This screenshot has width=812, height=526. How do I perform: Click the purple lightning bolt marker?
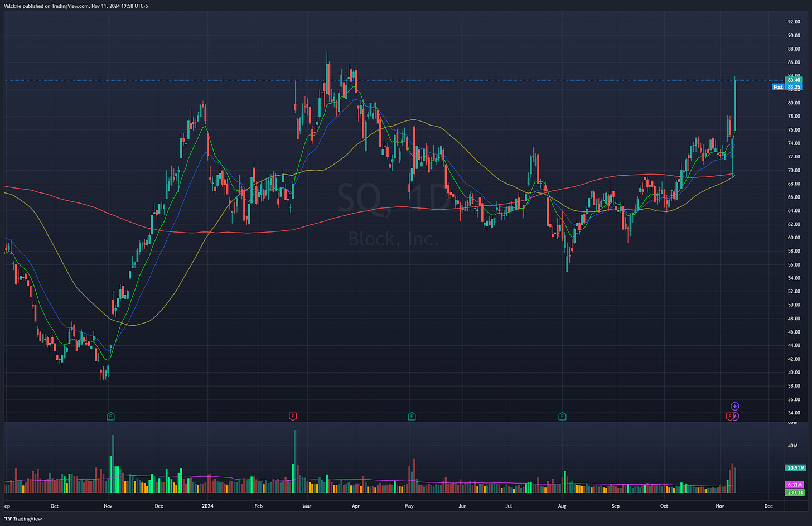pyautogui.click(x=736, y=416)
